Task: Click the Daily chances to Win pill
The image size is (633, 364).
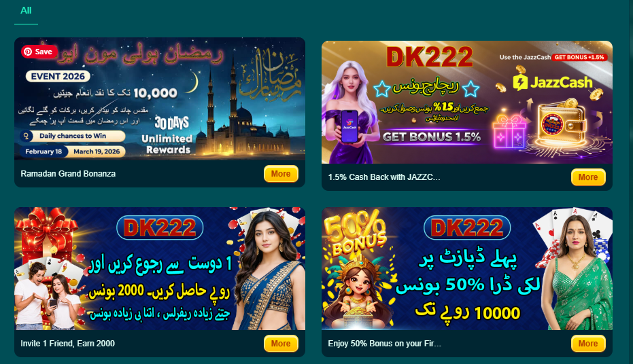Action: click(73, 136)
